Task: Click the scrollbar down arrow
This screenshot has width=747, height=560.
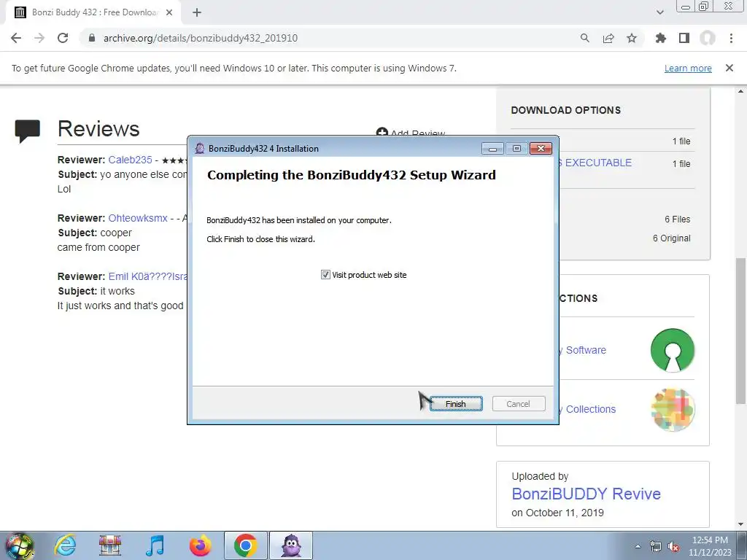Action: coord(741,525)
